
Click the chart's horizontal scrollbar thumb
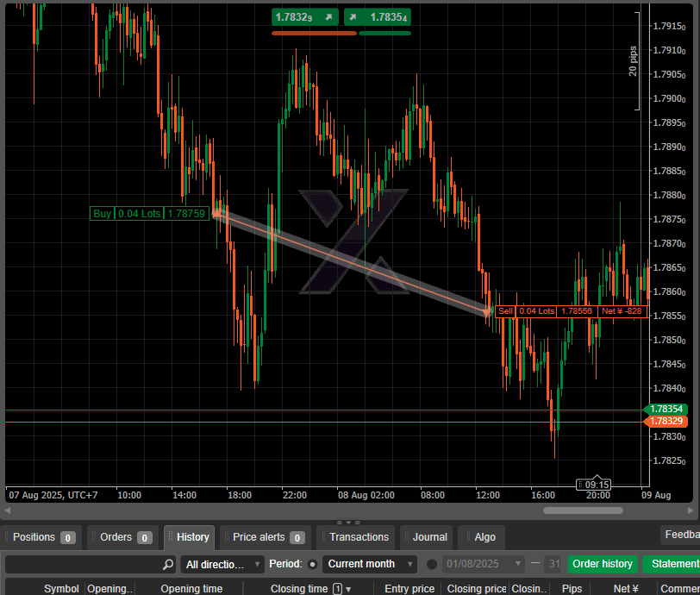click(583, 510)
